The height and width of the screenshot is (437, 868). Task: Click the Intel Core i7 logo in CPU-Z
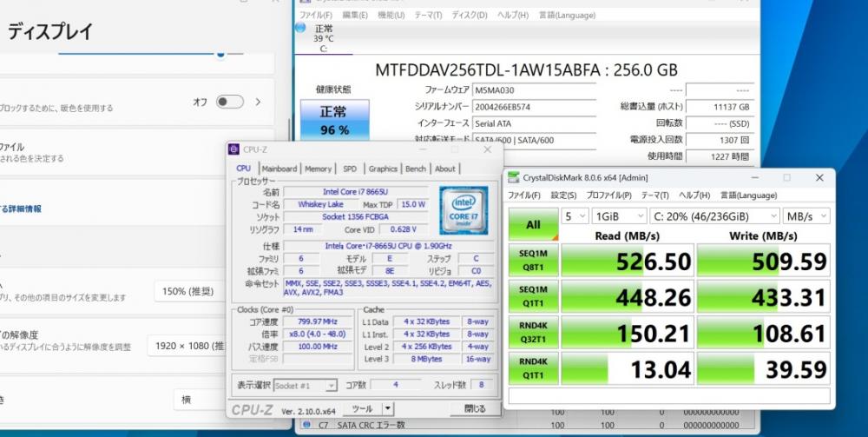click(464, 210)
